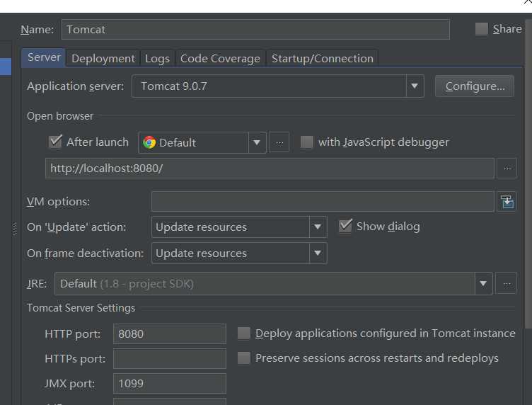Switch to the Code Coverage tab
This screenshot has width=532, height=405.
coord(220,58)
